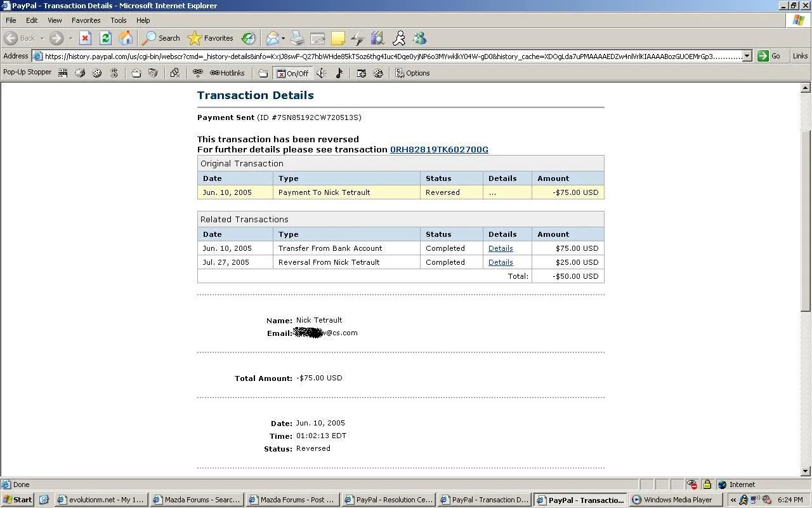Click the chain link icon left of Hotlinks
812x508 pixels.
coord(197,73)
